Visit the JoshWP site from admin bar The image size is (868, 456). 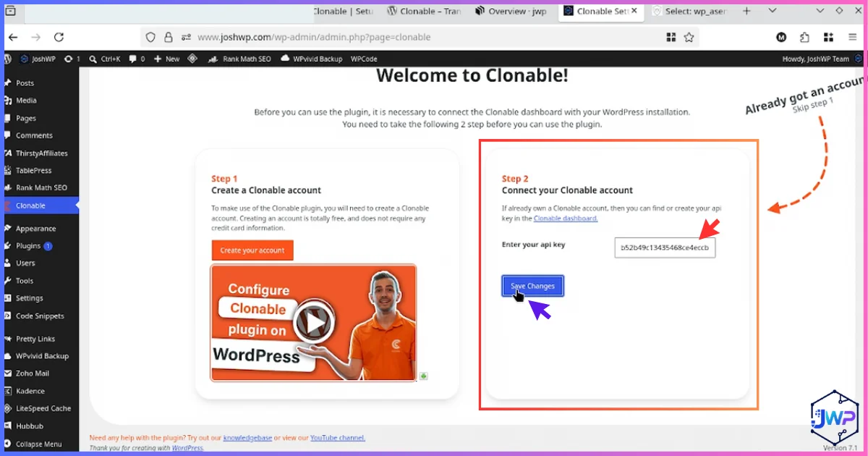pyautogui.click(x=39, y=59)
